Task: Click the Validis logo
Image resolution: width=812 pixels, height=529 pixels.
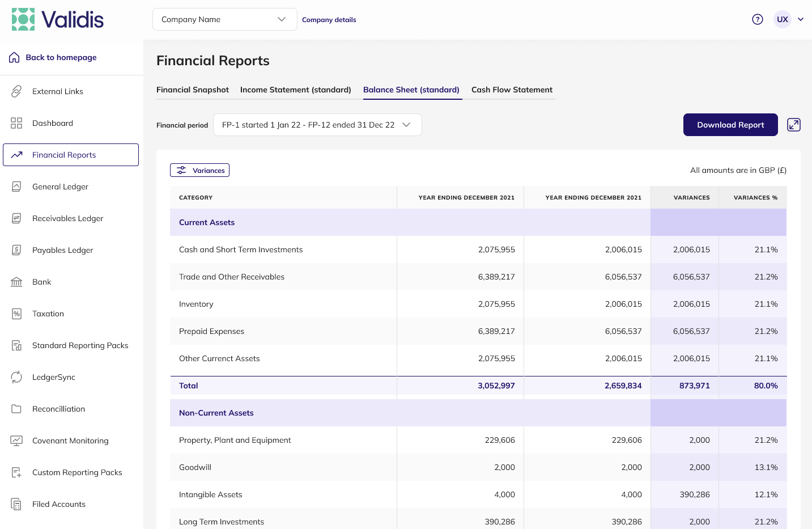Action: (58, 19)
